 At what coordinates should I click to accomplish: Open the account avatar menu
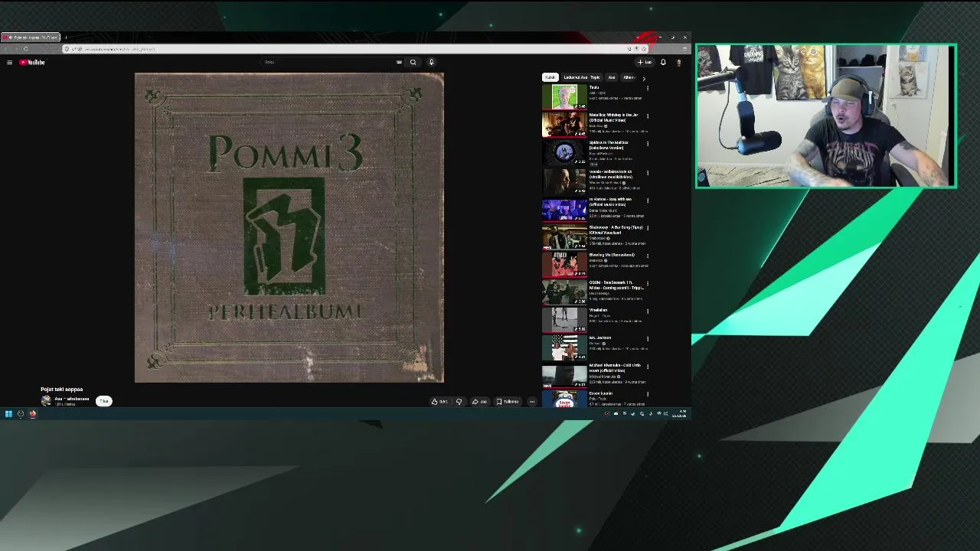coord(678,62)
